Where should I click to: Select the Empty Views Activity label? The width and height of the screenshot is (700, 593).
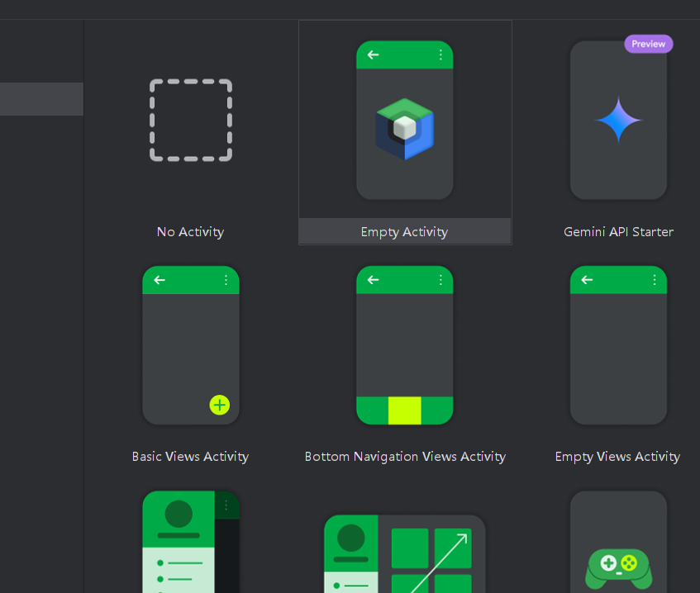pos(617,457)
